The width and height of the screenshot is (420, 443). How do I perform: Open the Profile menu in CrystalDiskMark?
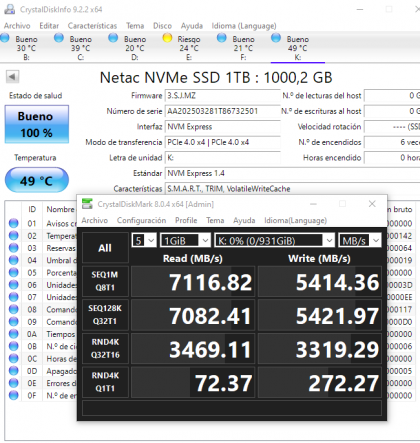tap(186, 220)
